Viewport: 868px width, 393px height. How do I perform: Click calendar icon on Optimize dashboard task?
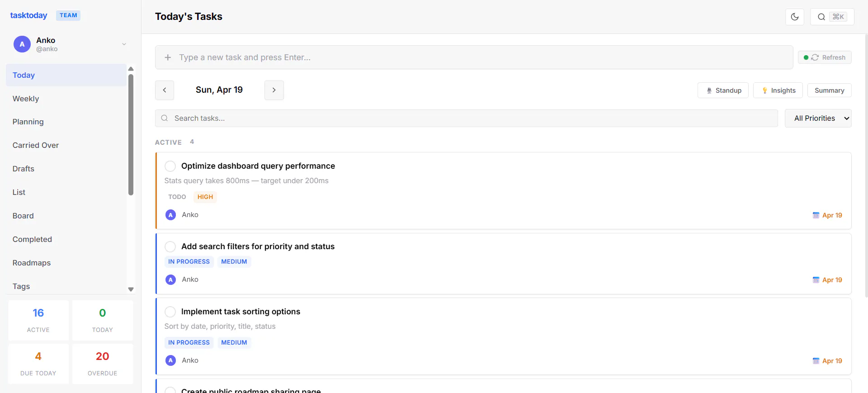coord(816,215)
